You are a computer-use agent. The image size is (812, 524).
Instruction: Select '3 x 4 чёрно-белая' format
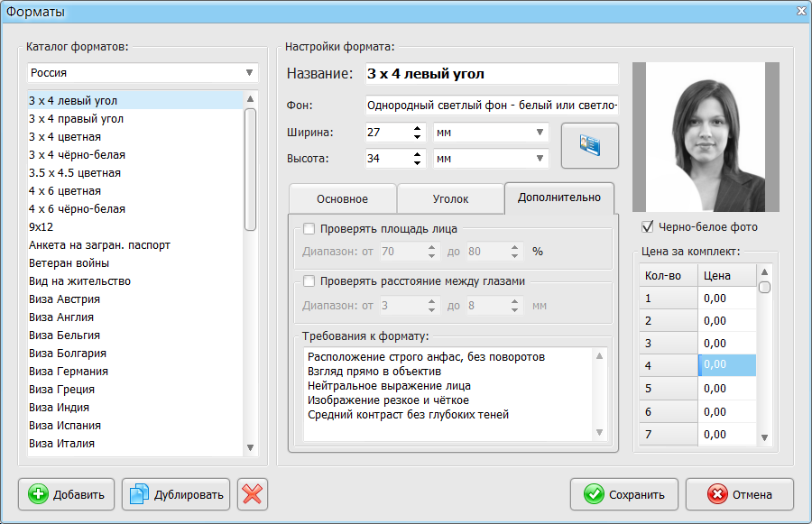tap(135, 155)
